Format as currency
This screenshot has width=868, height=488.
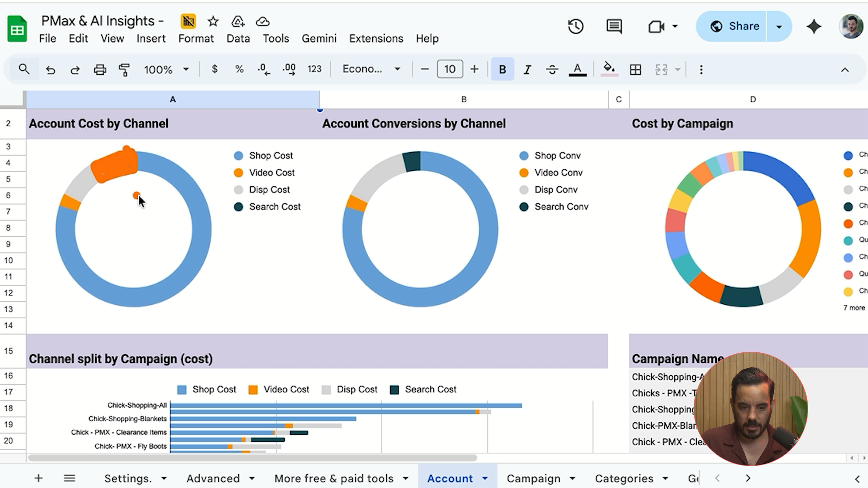click(x=215, y=69)
